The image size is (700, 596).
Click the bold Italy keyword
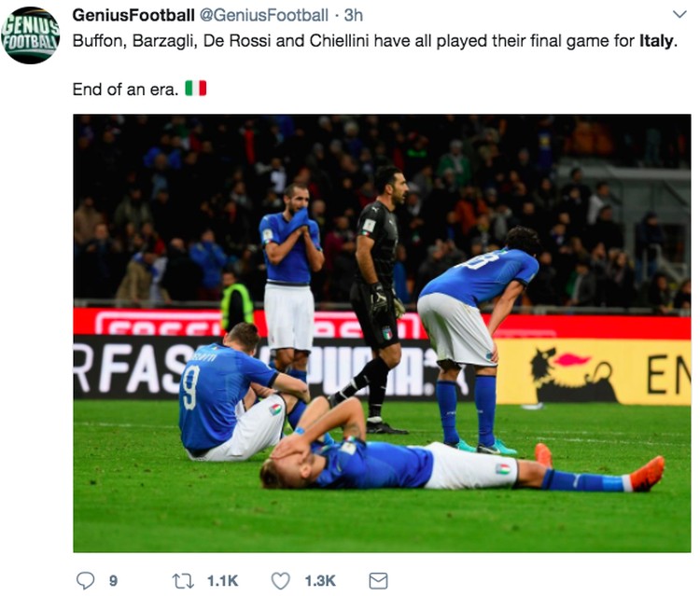tap(656, 41)
